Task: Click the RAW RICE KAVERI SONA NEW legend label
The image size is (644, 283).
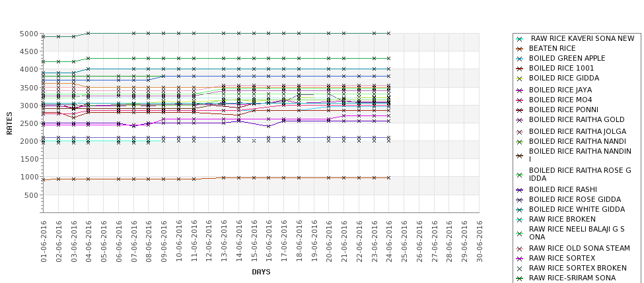Action: [583, 38]
